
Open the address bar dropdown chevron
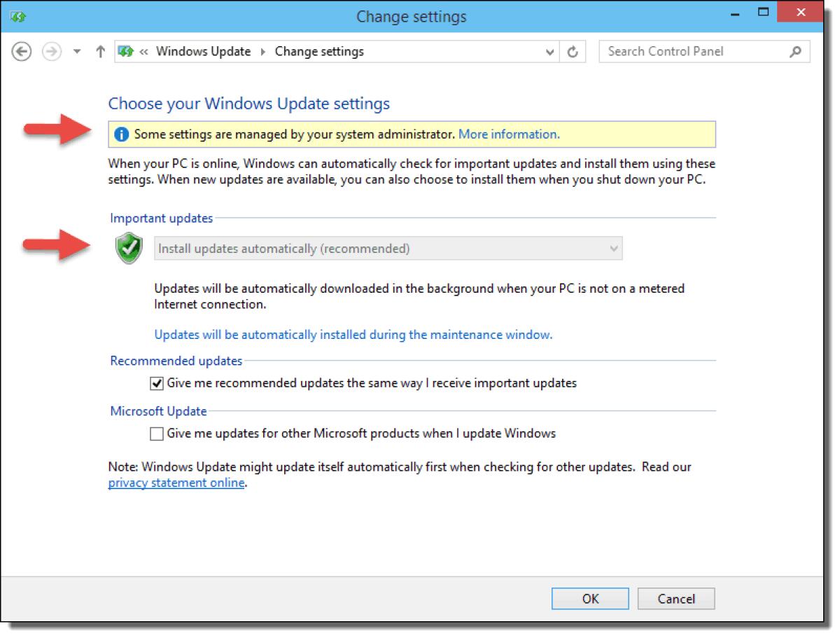tap(549, 51)
